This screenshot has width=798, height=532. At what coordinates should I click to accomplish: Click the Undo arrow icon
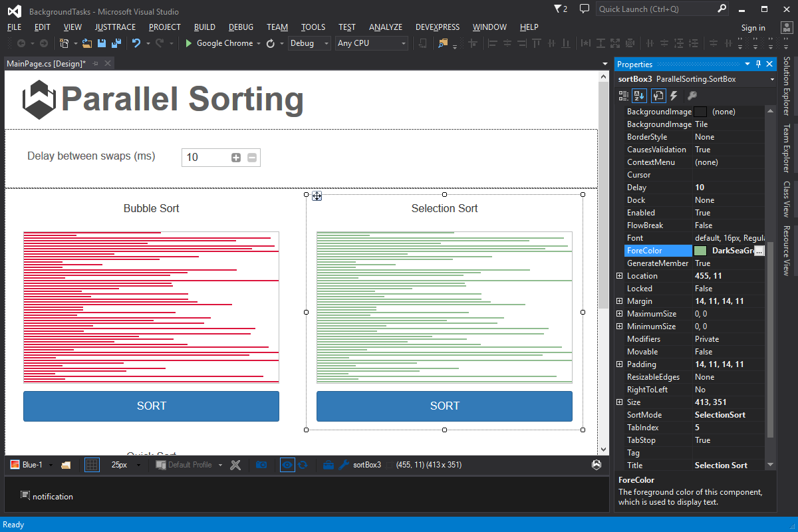pyautogui.click(x=136, y=43)
